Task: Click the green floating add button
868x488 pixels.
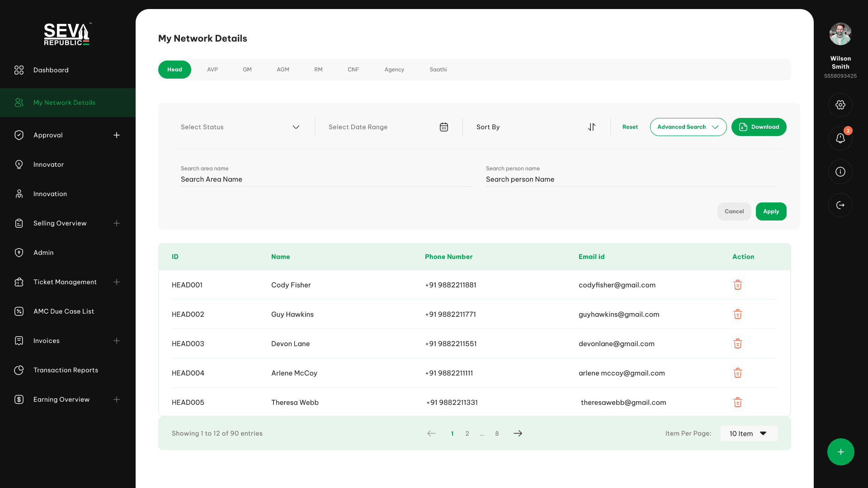Action: [x=840, y=452]
